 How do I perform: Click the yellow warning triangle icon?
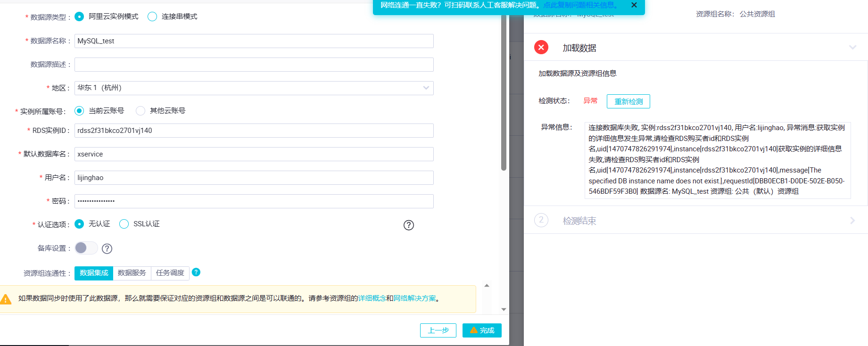pos(6,299)
